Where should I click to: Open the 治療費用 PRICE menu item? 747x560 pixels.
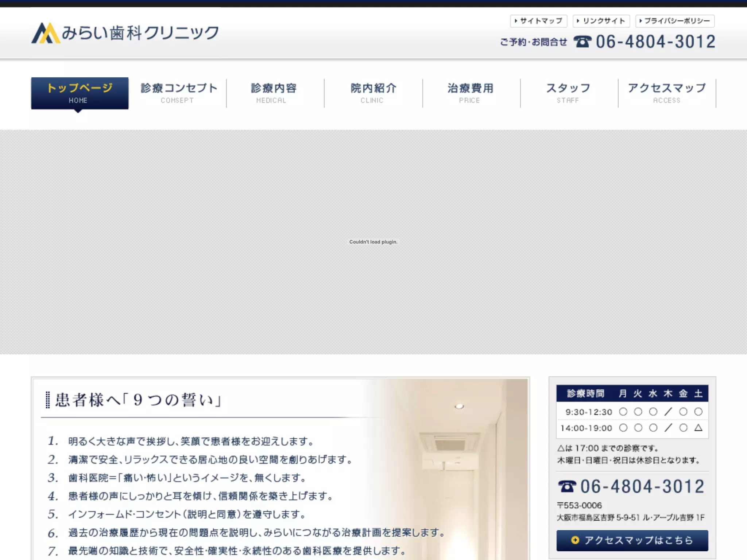click(x=471, y=93)
